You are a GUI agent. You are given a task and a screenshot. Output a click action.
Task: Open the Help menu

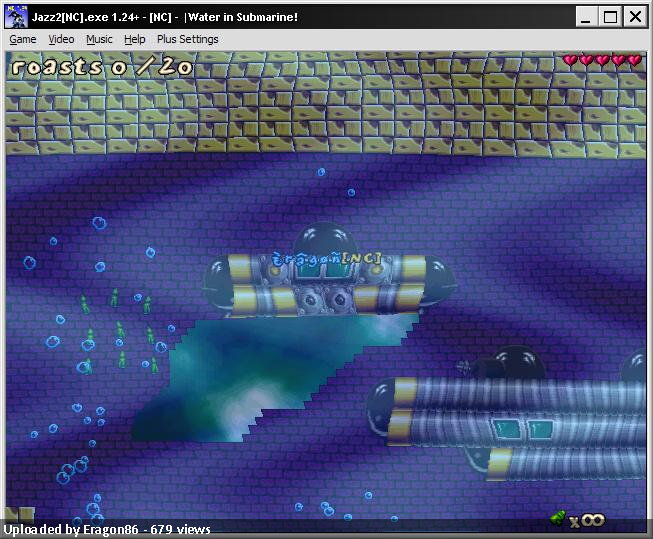pos(135,39)
